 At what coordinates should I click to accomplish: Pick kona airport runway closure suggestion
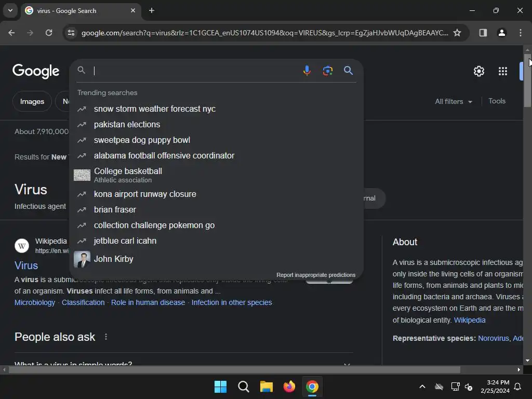[217, 194]
